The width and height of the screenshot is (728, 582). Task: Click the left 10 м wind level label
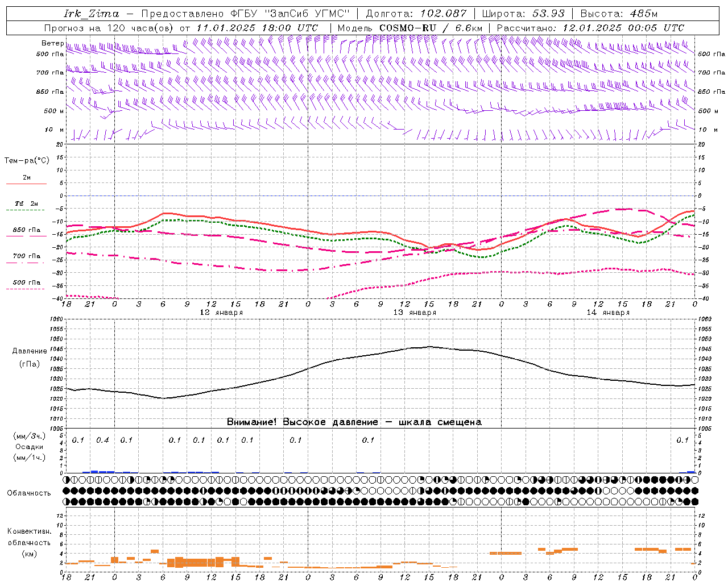[54, 130]
